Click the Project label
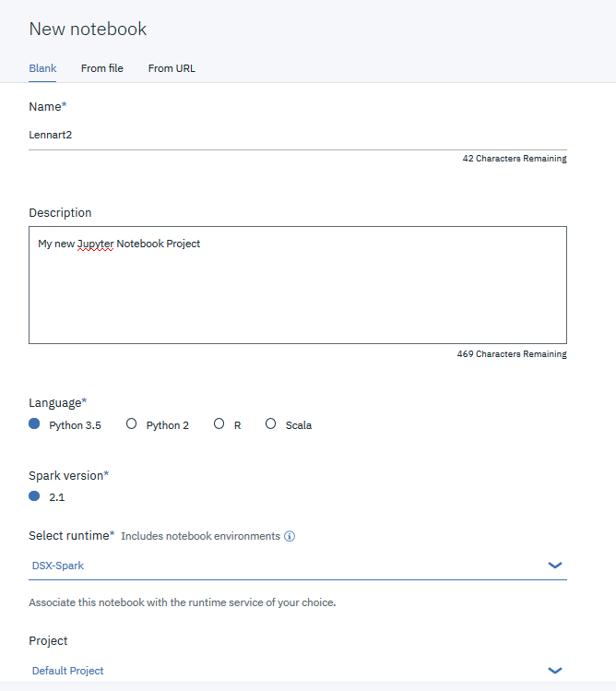Viewport: 616px width, 691px height. pyautogui.click(x=48, y=641)
